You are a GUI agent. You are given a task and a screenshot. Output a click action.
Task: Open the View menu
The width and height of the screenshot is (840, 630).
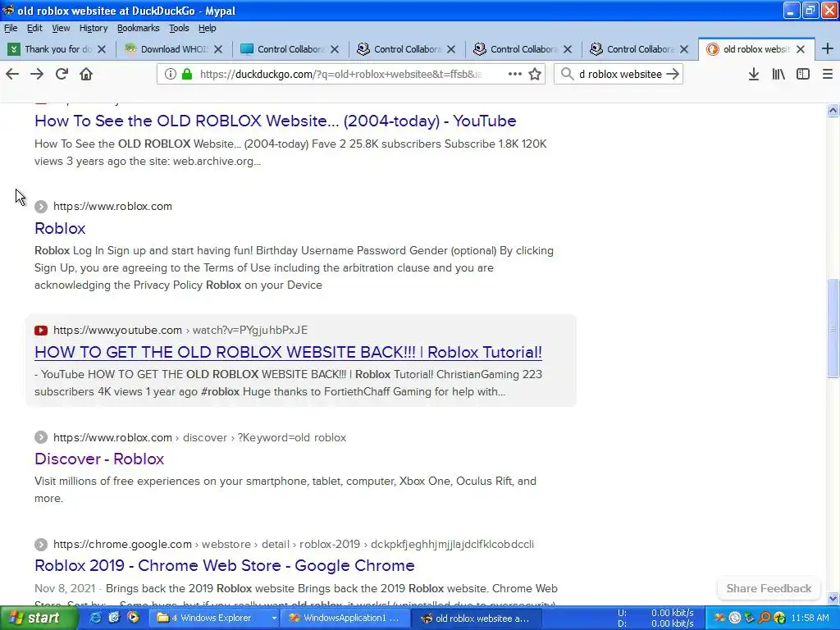pyautogui.click(x=61, y=28)
